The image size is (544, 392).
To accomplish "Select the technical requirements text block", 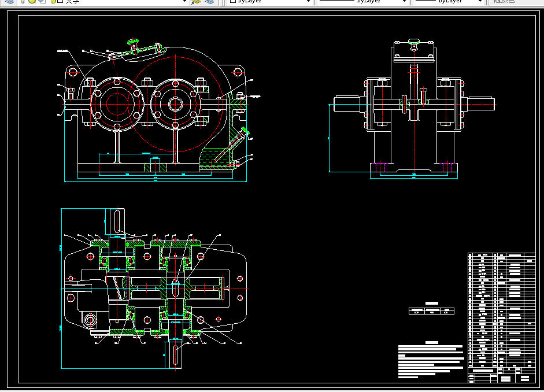I will [x=431, y=361].
